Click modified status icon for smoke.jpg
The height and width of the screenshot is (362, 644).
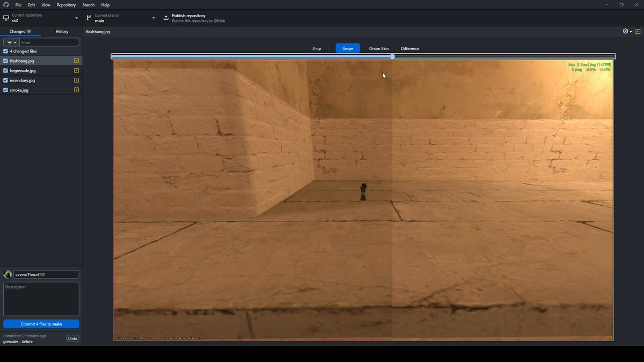(76, 90)
